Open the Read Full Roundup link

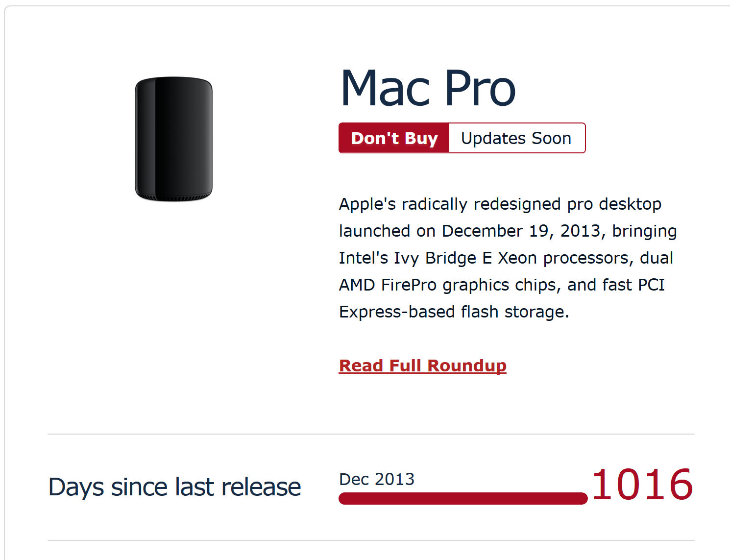click(x=422, y=365)
